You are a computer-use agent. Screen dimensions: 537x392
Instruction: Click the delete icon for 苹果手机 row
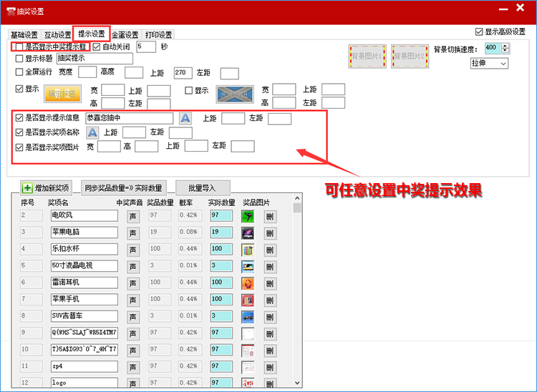pyautogui.click(x=269, y=300)
